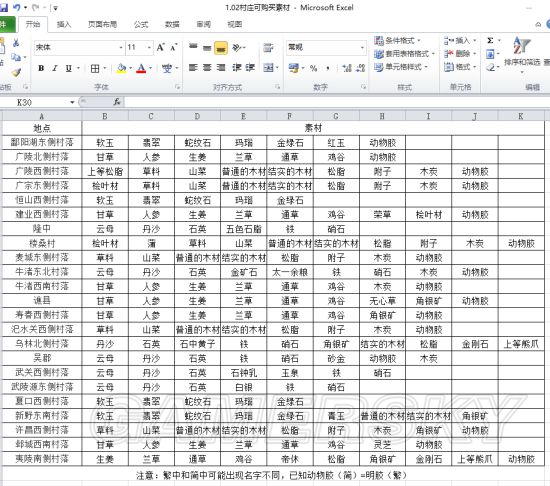Toggle bold formatting
550x486 pixels.
click(41, 68)
